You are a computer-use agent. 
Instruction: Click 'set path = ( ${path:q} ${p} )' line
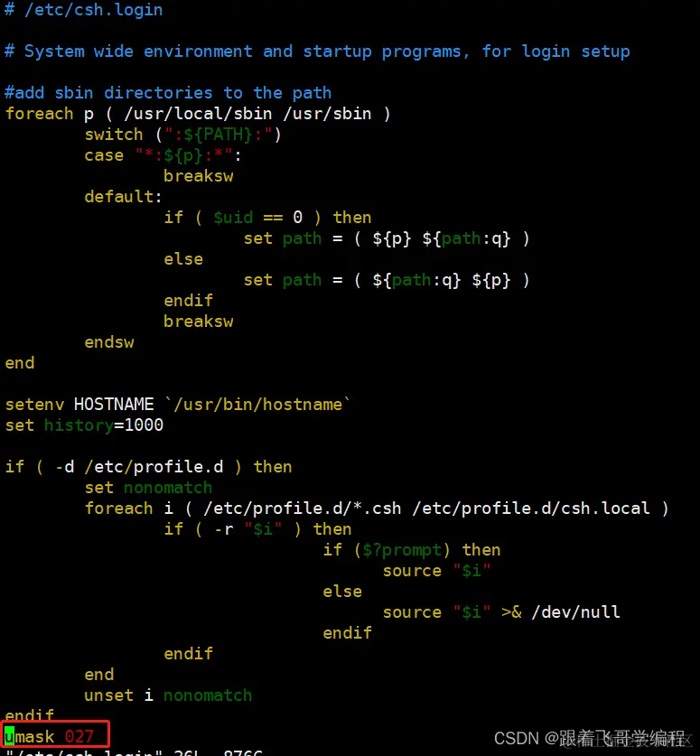click(387, 280)
